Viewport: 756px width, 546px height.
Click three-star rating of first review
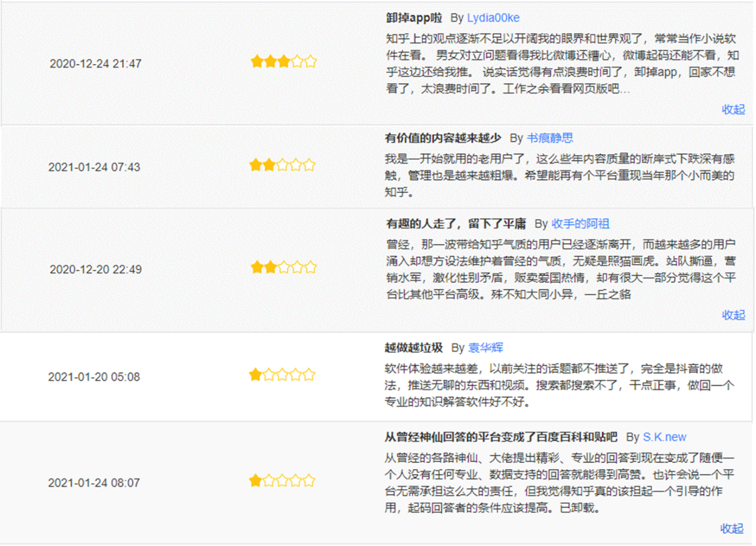[x=284, y=62]
